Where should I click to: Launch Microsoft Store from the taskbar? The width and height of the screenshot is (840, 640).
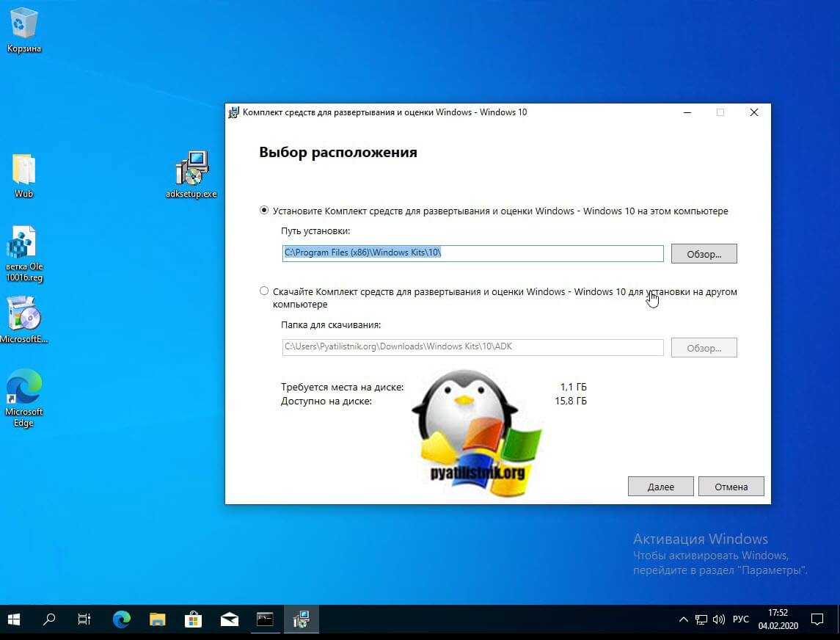click(x=193, y=620)
